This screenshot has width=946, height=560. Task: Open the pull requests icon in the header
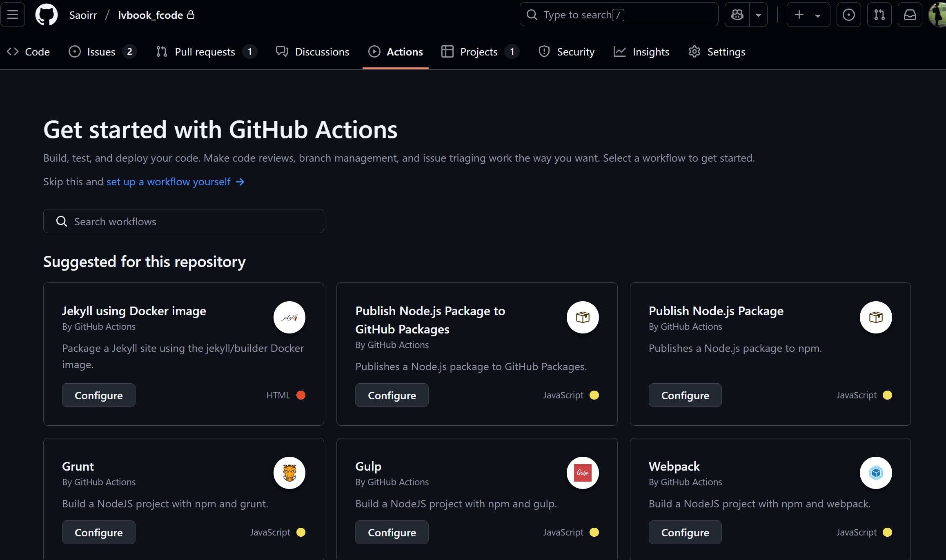coord(879,15)
